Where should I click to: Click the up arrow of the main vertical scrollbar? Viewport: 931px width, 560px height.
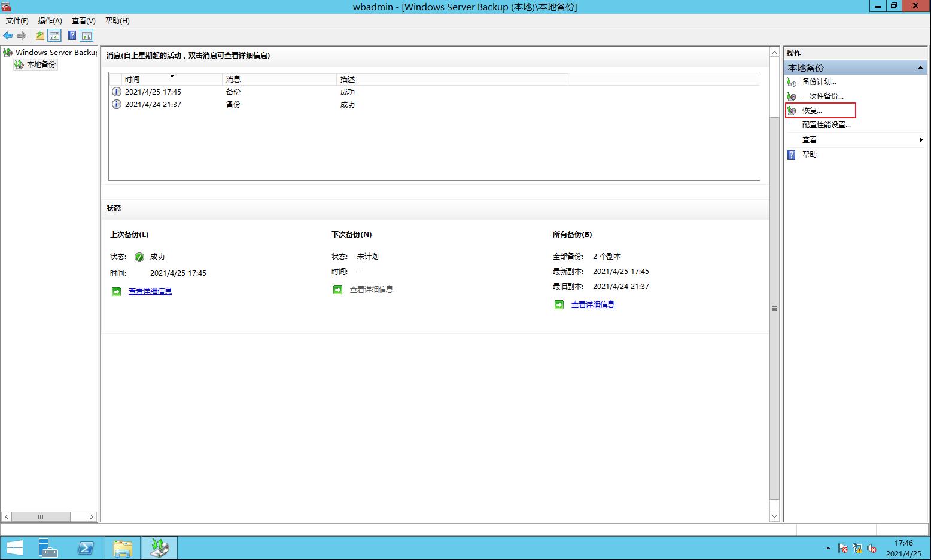tap(774, 53)
